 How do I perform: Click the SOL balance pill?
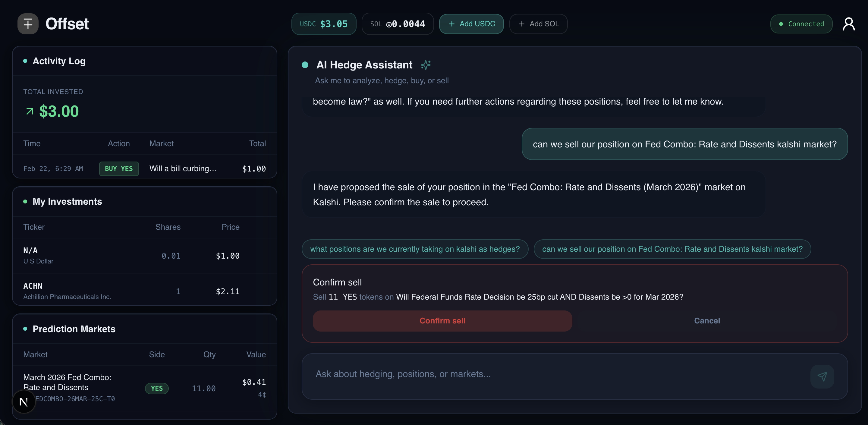(397, 24)
